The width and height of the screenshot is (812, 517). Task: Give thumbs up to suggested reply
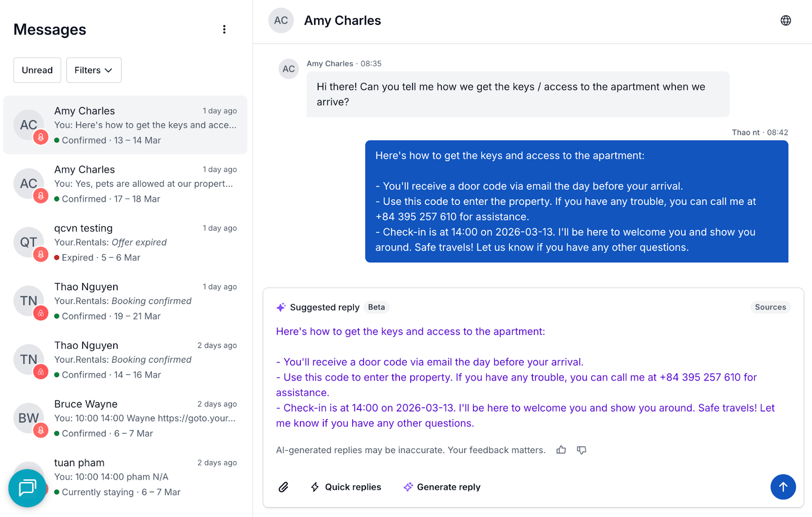[x=561, y=450]
